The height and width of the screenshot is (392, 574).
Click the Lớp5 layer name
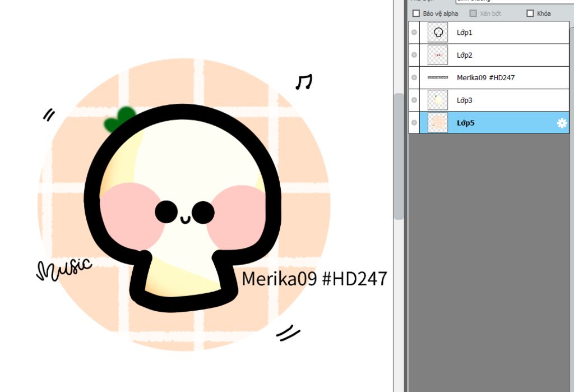click(465, 123)
